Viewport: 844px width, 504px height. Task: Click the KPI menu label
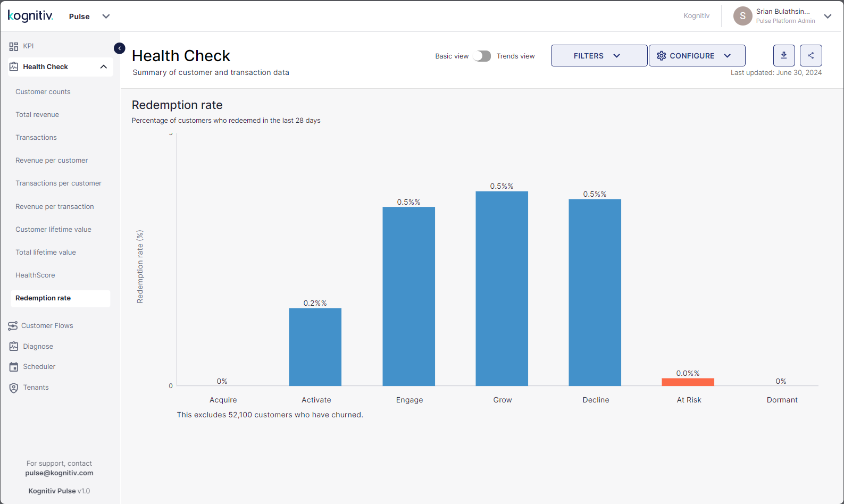coord(29,46)
